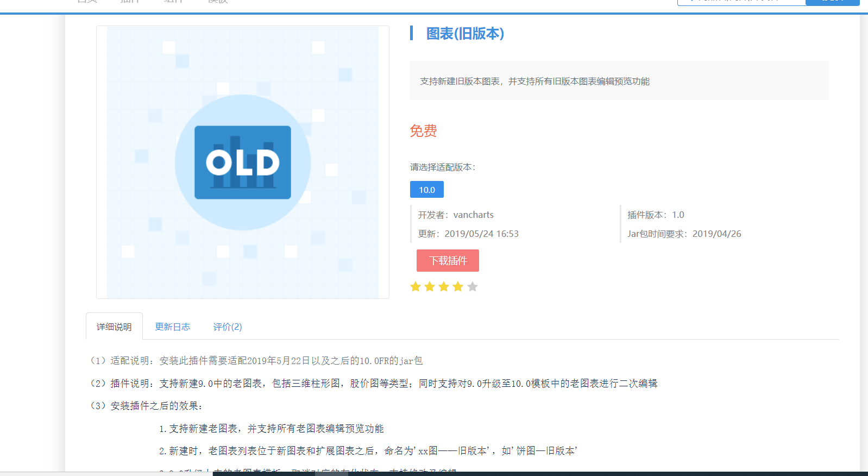Click the 插件版本: 1.0 text
Screen dimensions: 868x476
656,215
